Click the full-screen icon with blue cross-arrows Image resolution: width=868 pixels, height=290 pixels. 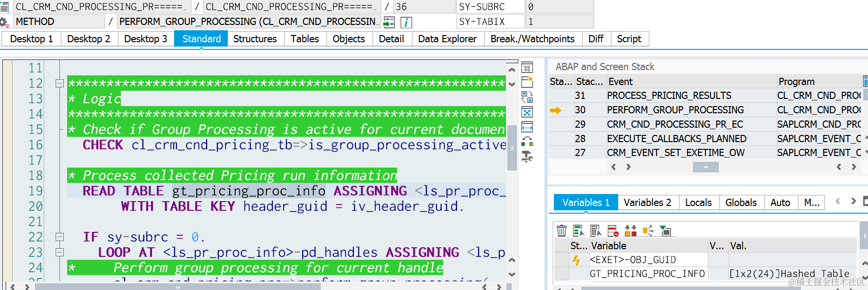527,112
